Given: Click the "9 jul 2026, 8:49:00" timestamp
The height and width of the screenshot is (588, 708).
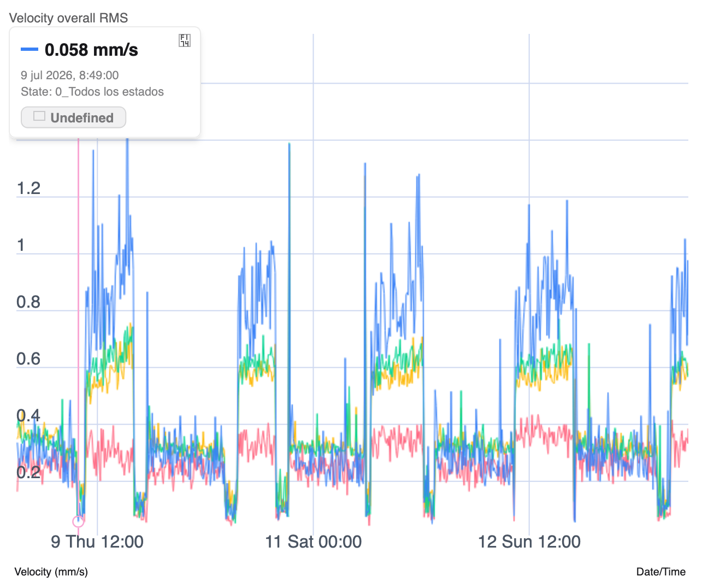Looking at the screenshot, I should pos(70,75).
